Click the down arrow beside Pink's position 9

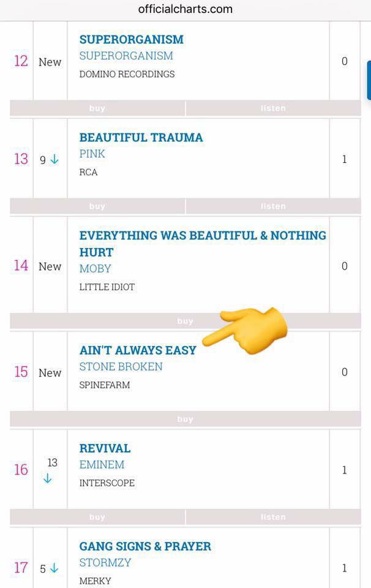54,159
